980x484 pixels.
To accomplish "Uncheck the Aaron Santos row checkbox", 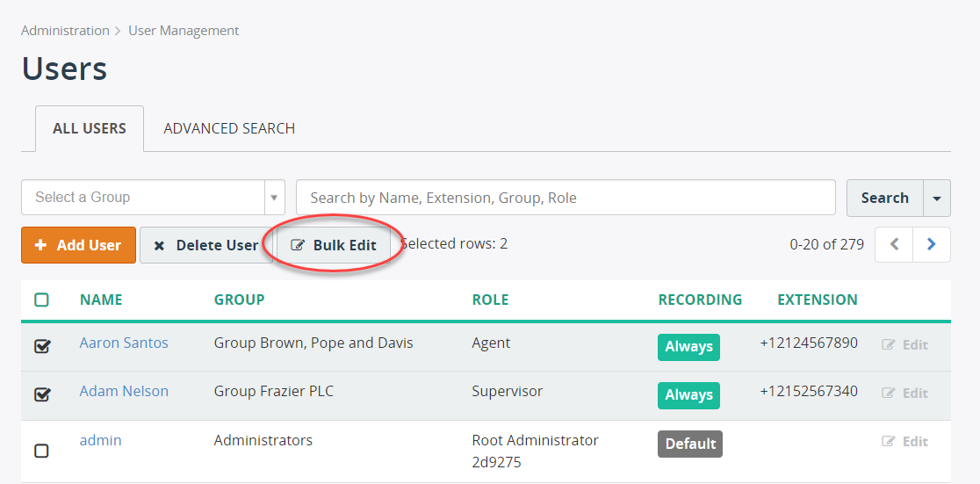I will pyautogui.click(x=42, y=346).
